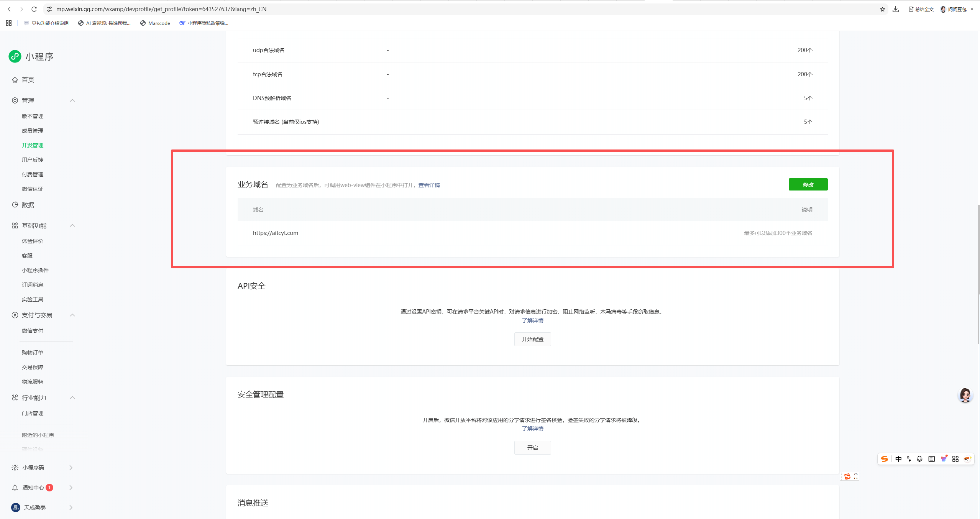This screenshot has height=519, width=980.
Task: Click the 开始配置 button under API安全
Action: pos(532,339)
